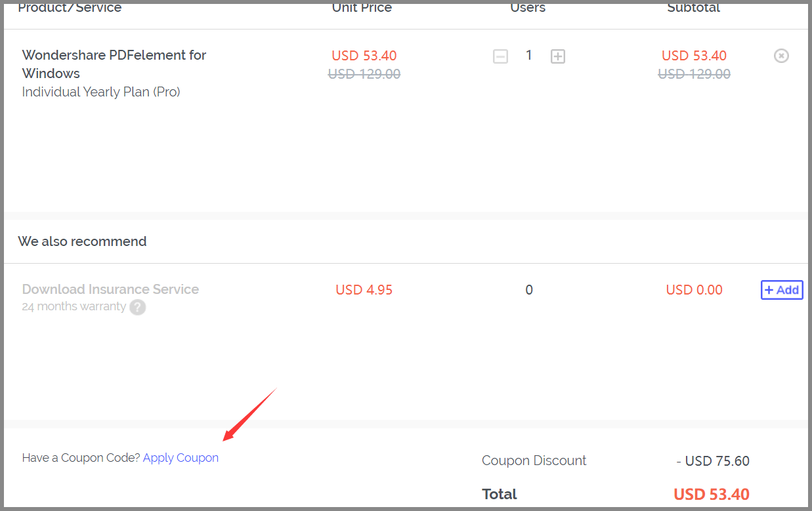The height and width of the screenshot is (511, 812).
Task: Click the Product/Service column header
Action: tap(70, 8)
